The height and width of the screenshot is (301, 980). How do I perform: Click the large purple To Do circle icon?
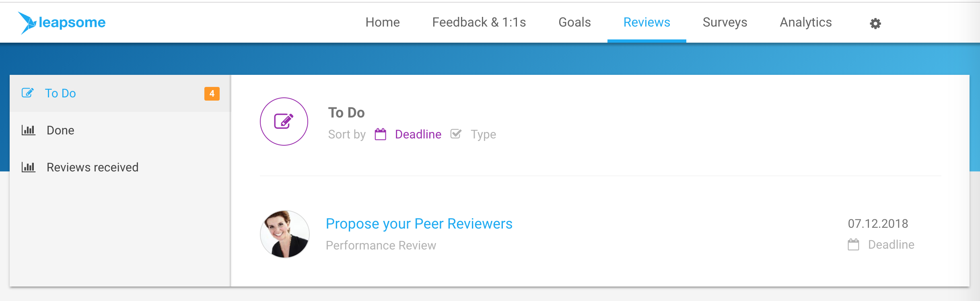[284, 122]
